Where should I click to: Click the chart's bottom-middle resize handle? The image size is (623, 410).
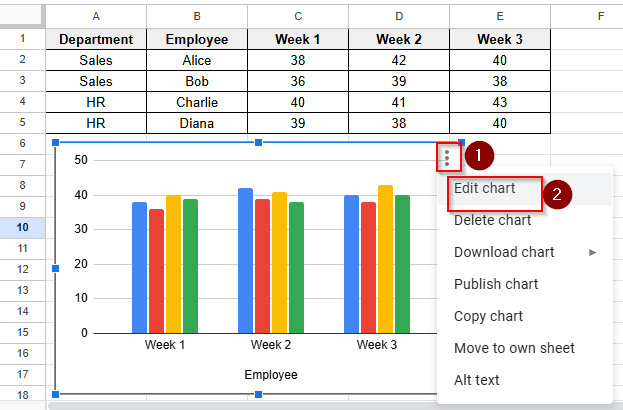click(x=258, y=394)
